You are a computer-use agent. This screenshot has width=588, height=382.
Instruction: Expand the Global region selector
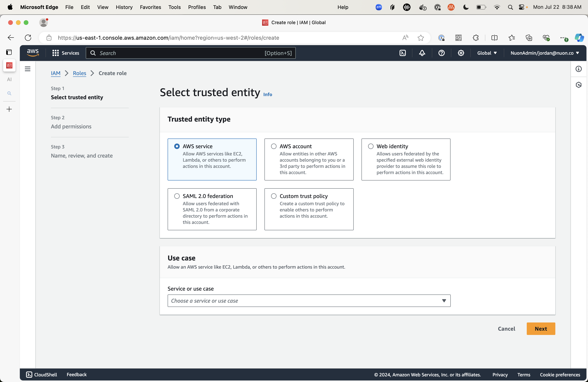point(487,53)
